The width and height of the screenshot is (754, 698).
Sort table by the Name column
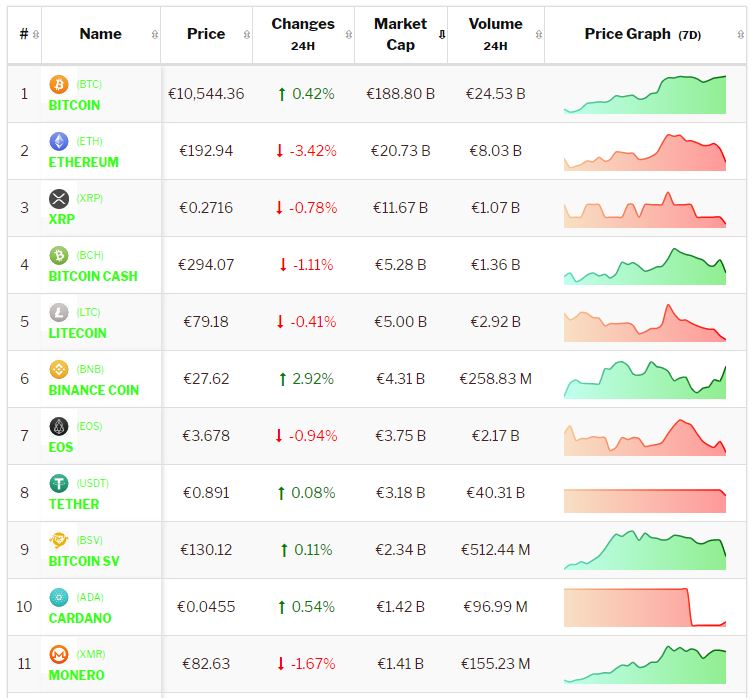100,34
